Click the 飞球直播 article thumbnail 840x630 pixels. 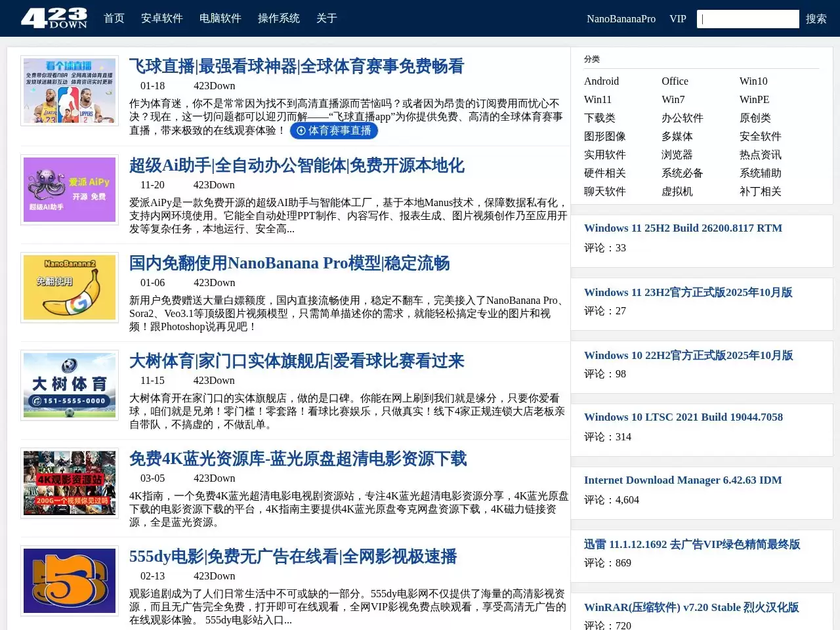70,91
